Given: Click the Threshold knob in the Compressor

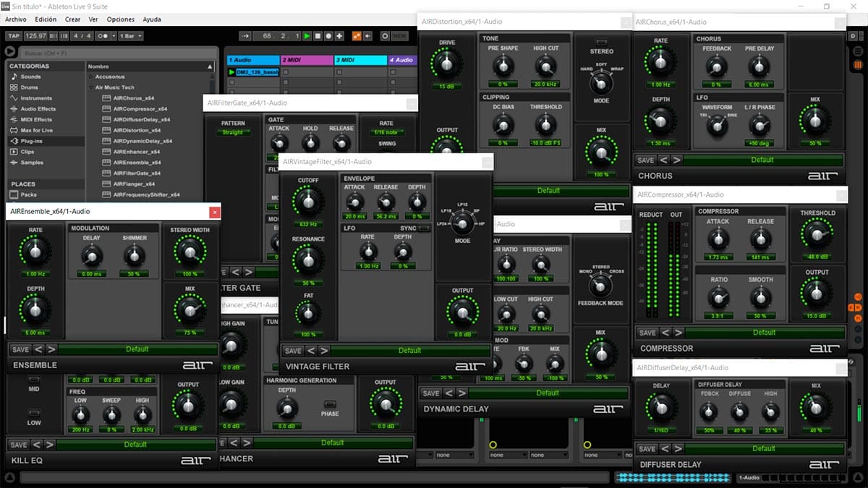Looking at the screenshot, I should click(817, 234).
